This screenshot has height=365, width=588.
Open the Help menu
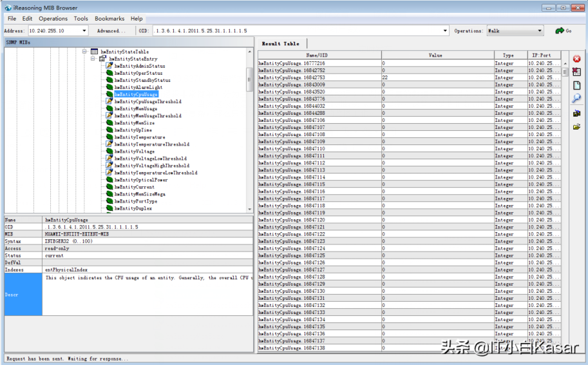click(137, 19)
